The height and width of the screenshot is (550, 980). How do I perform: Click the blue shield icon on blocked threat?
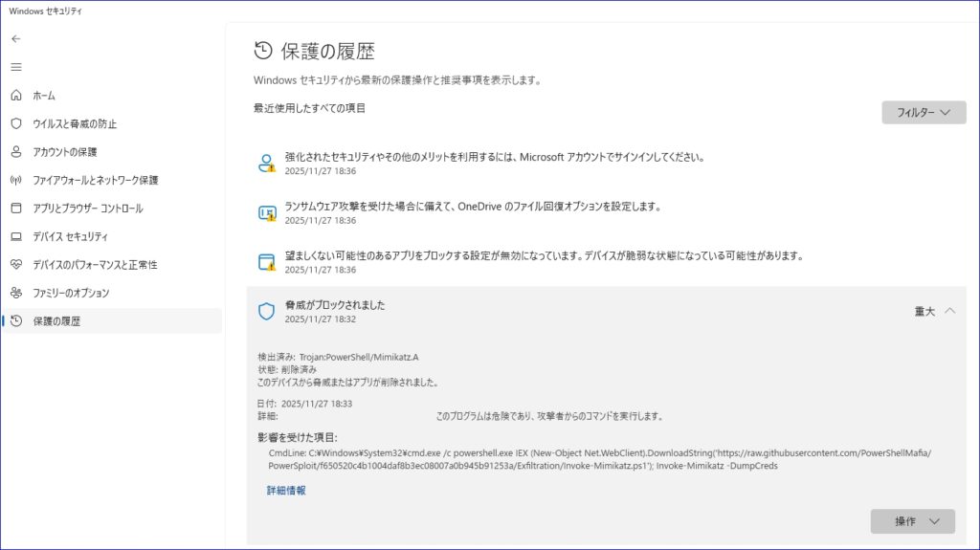267,311
